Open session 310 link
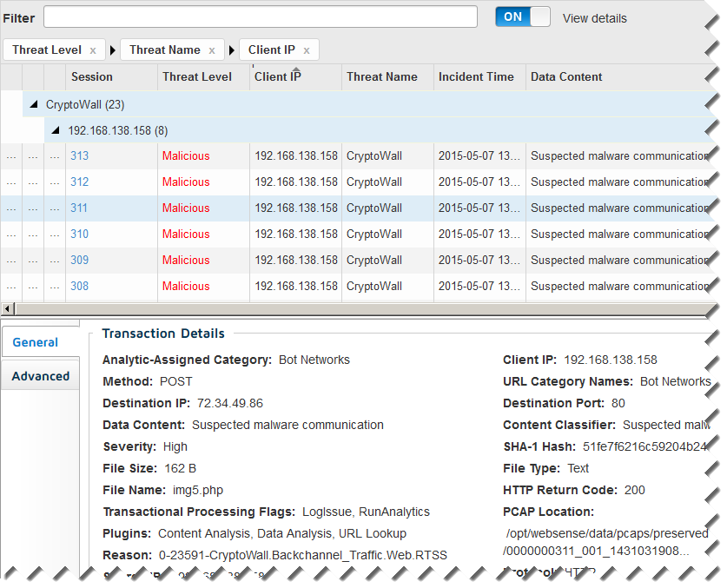727x588 pixels. 79,234
